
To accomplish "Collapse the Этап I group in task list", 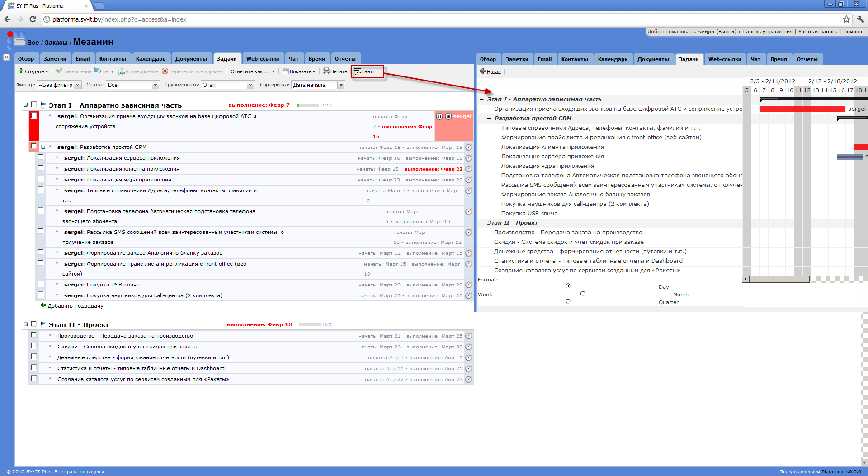I will click(26, 105).
